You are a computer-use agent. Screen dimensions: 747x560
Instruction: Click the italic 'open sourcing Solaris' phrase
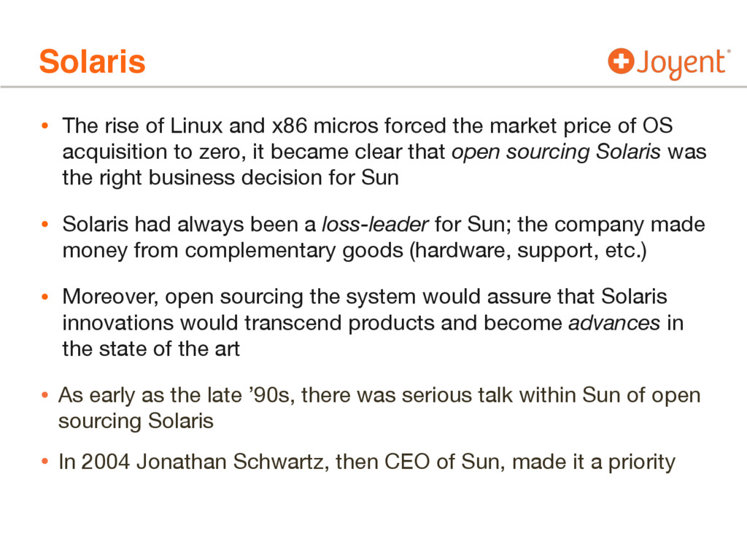[556, 152]
